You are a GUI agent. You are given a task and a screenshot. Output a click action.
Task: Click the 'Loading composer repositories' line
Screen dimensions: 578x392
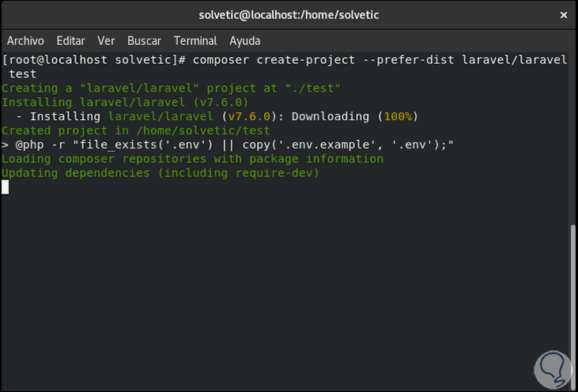tap(192, 159)
